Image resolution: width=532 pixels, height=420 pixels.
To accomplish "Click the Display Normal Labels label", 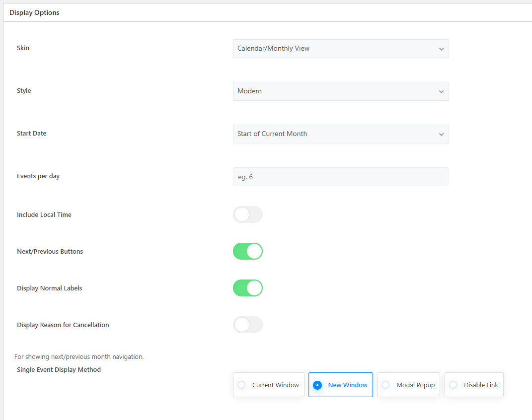I will (x=49, y=288).
